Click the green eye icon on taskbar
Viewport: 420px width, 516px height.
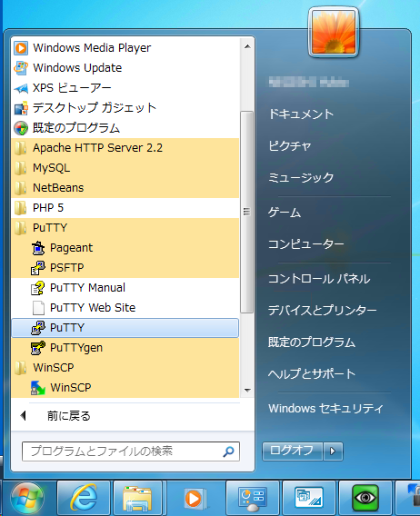[x=365, y=498]
